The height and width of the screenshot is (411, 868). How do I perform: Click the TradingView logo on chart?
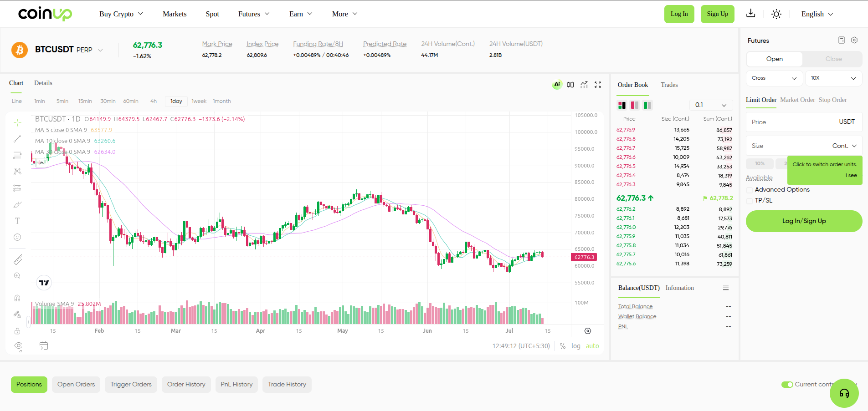click(44, 283)
